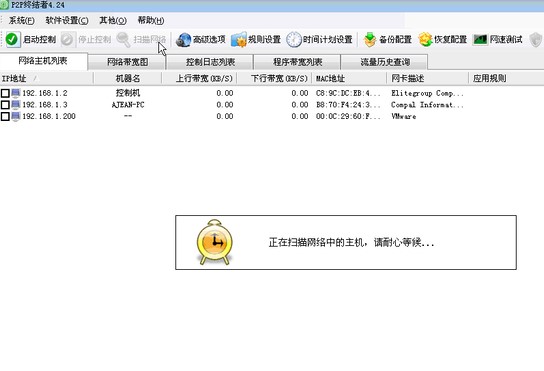Check the box for host 192.168.1.200
544x371 pixels.
coord(5,116)
